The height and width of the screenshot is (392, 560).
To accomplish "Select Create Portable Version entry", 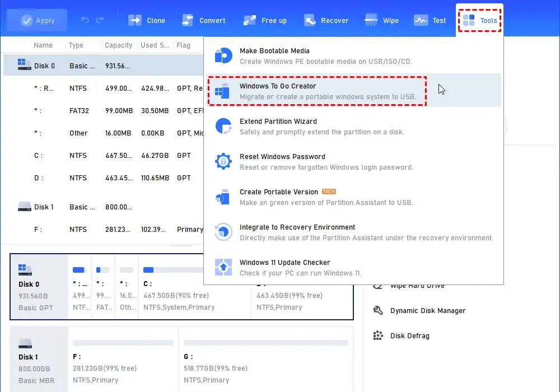I will (x=353, y=197).
